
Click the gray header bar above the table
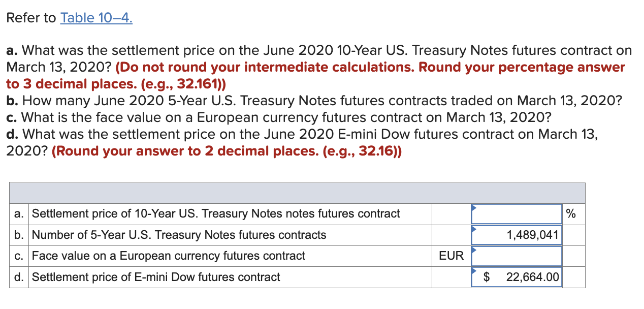(x=297, y=193)
